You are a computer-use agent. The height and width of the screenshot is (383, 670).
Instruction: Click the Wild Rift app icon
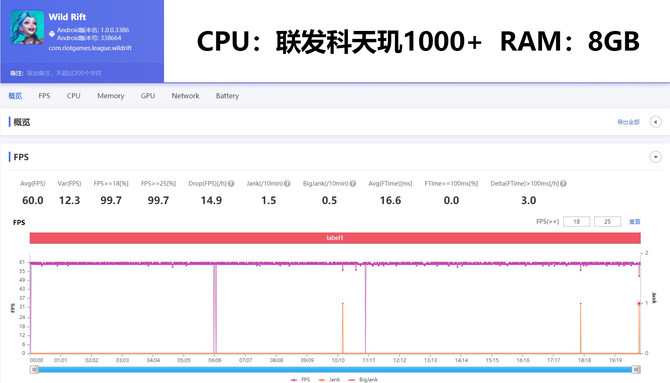[x=27, y=28]
